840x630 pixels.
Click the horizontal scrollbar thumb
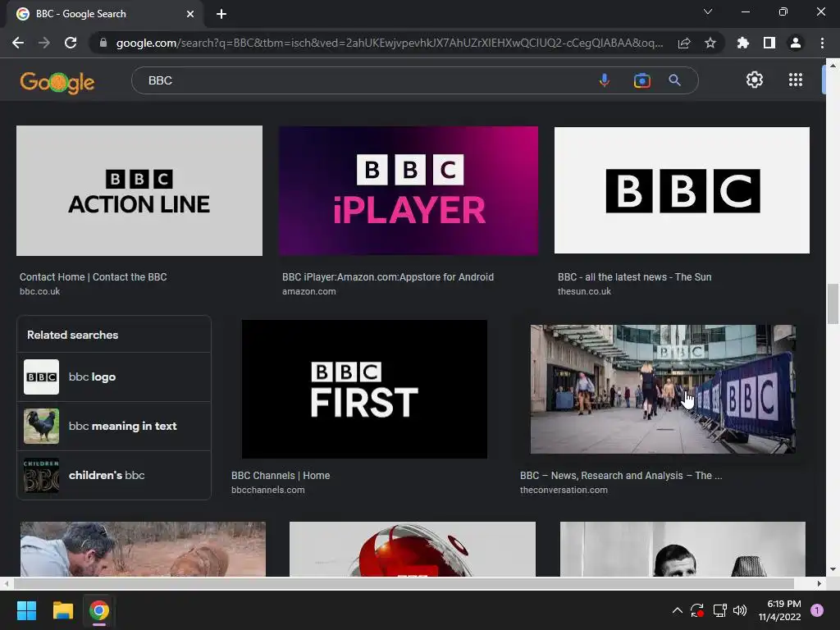click(404, 583)
